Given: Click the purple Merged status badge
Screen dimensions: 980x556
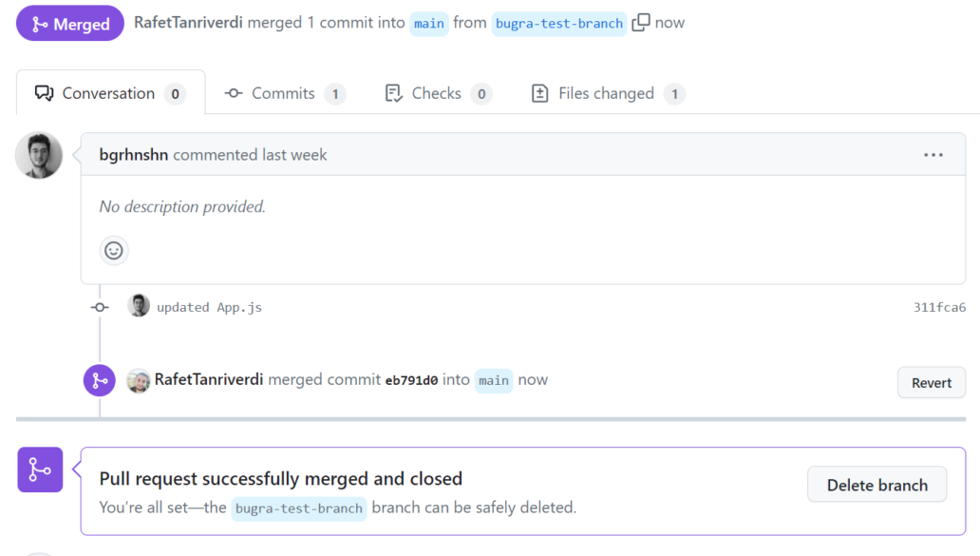Looking at the screenshot, I should [70, 24].
